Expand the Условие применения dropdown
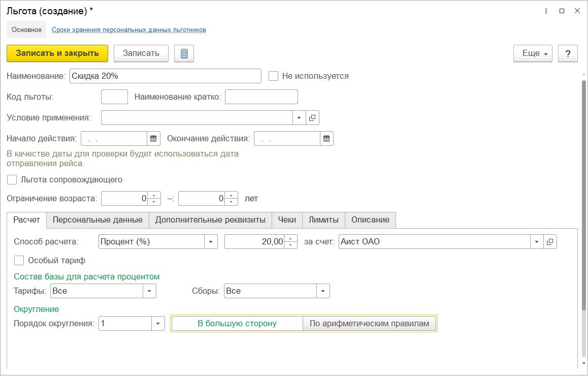Viewport: 588px width, 376px height. [299, 117]
